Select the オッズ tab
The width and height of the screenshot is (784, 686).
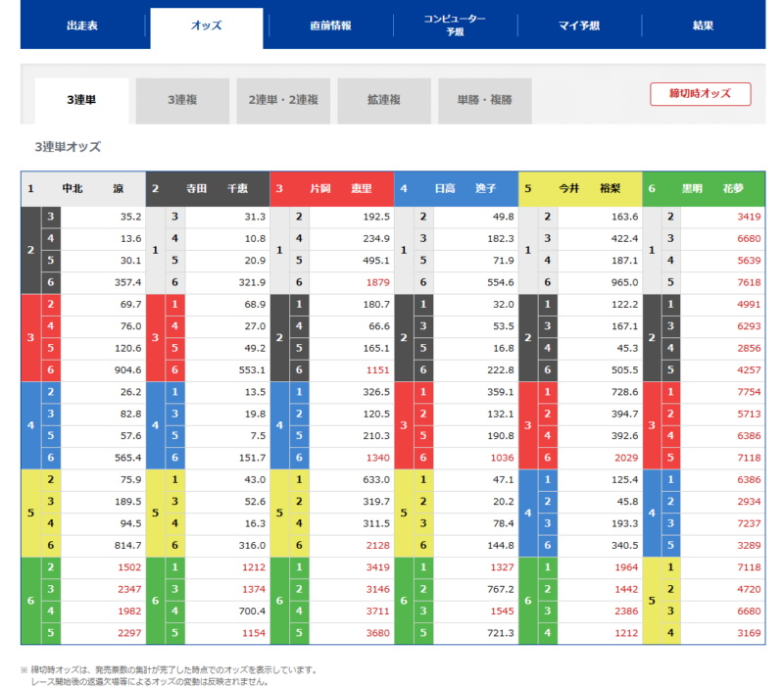pyautogui.click(x=206, y=25)
